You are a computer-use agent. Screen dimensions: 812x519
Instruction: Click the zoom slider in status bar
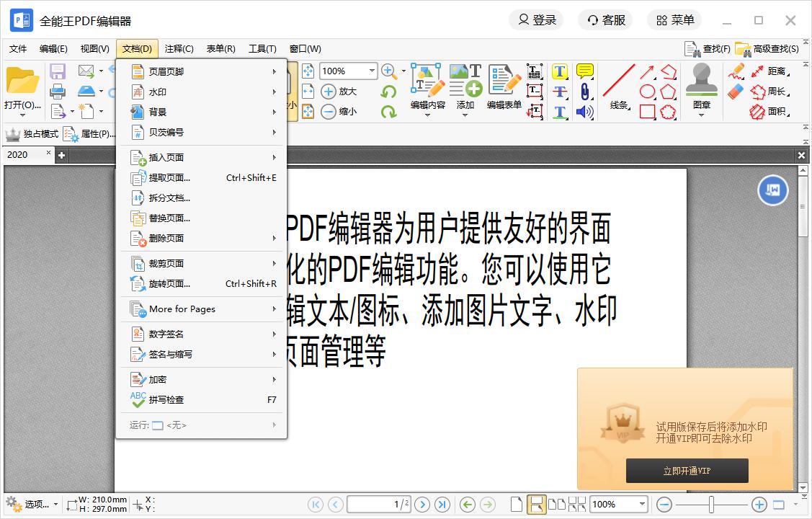click(711, 505)
